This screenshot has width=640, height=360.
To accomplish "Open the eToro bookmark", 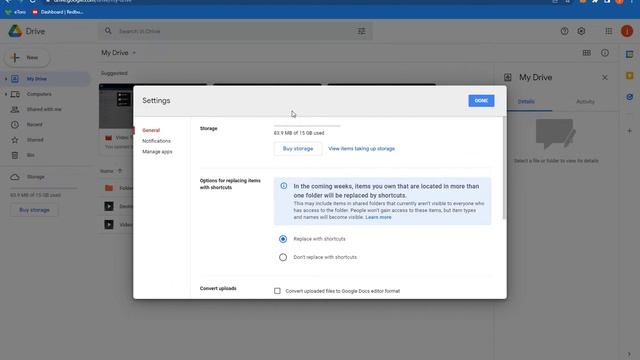I will [16, 12].
